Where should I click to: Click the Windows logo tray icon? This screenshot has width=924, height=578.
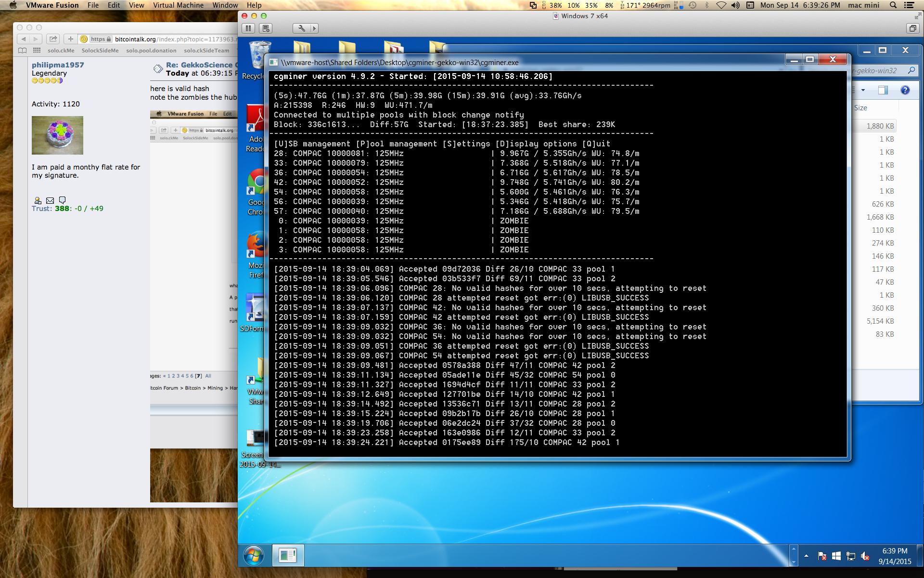[836, 556]
